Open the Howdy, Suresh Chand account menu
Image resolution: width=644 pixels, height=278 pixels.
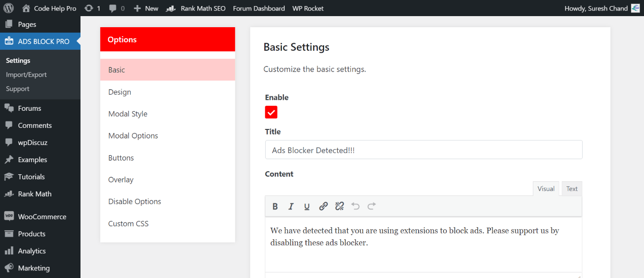pos(602,8)
